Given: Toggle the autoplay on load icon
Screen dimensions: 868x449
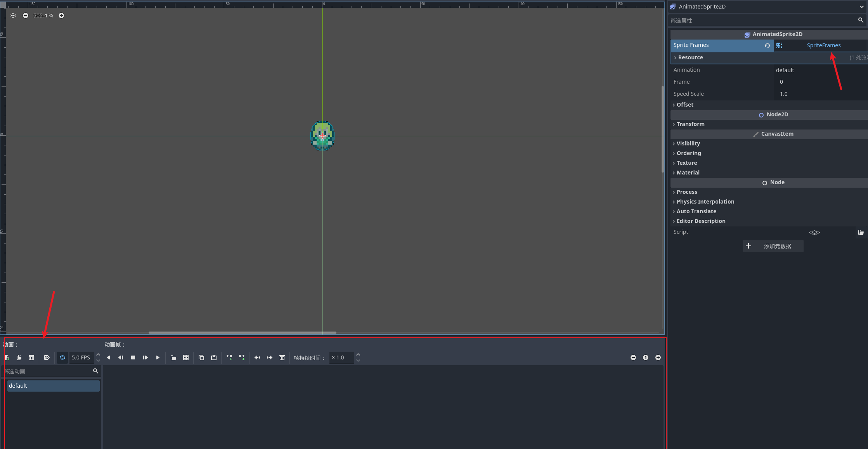Looking at the screenshot, I should 47,357.
